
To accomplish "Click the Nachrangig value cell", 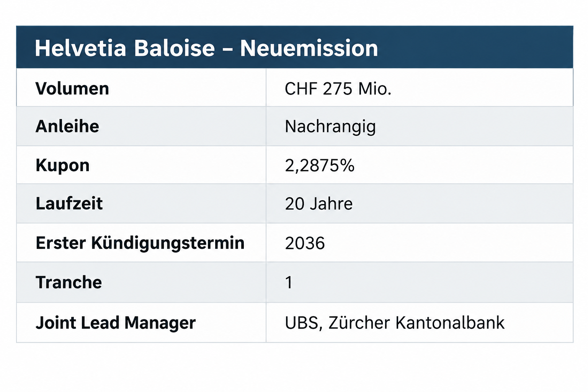I will (x=330, y=127).
